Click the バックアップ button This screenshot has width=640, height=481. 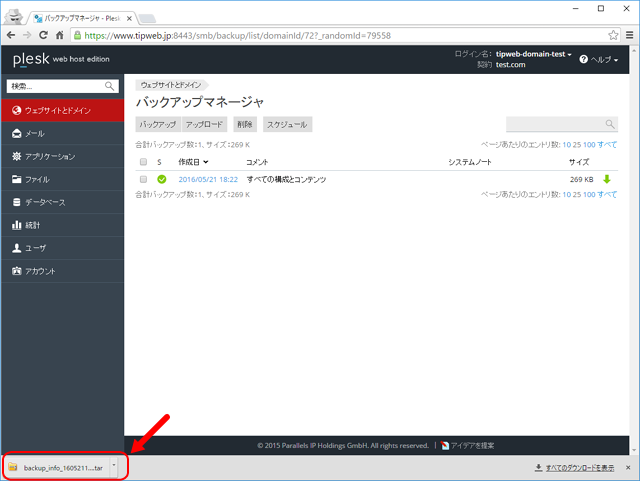click(158, 125)
